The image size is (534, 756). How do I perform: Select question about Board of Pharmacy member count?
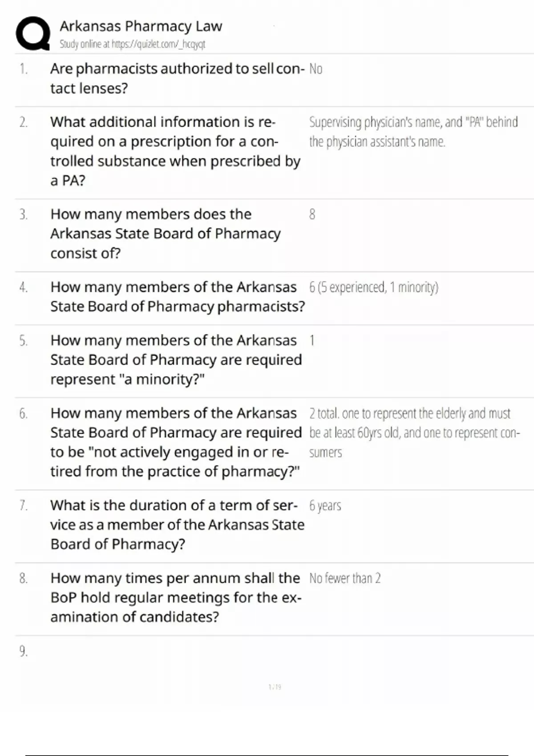165,233
